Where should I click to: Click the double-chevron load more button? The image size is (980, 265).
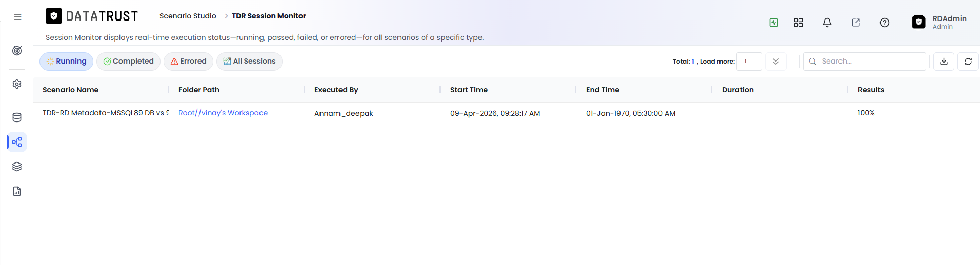click(776, 62)
